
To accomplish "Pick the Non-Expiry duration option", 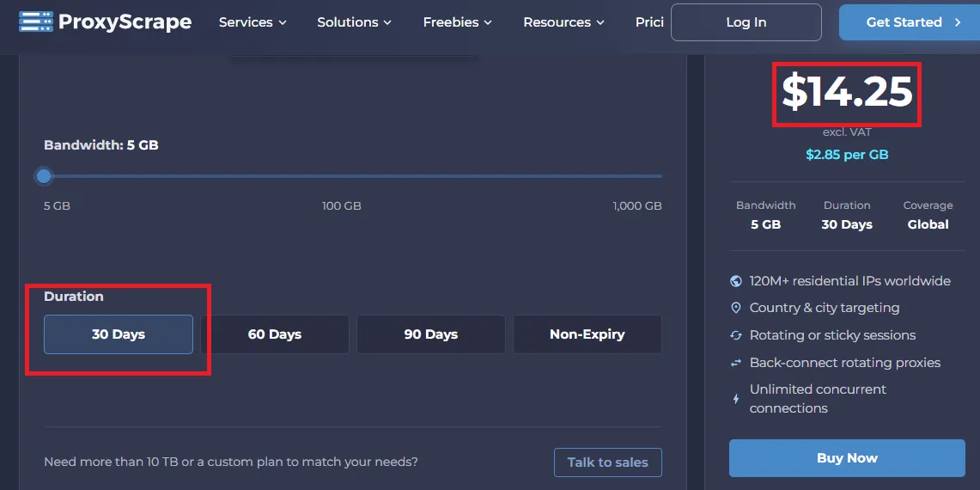I will [x=587, y=334].
